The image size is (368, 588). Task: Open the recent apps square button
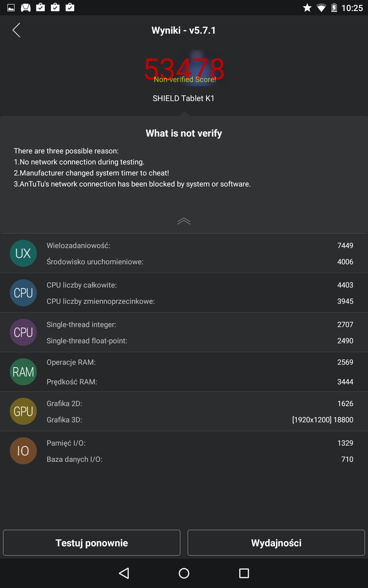tap(244, 573)
